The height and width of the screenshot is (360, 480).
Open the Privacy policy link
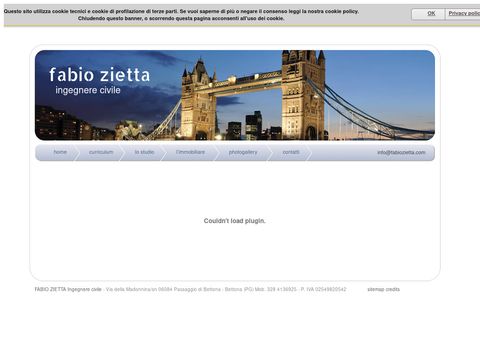pyautogui.click(x=464, y=13)
